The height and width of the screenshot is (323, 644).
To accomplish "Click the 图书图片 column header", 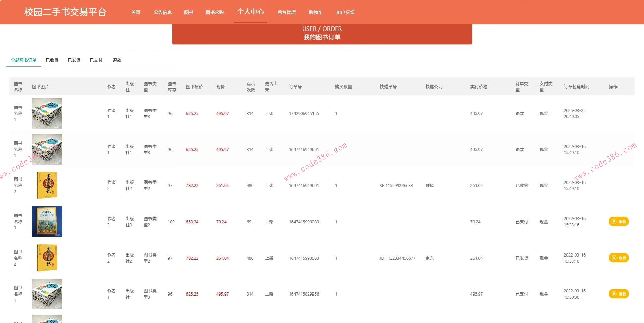I will click(40, 87).
